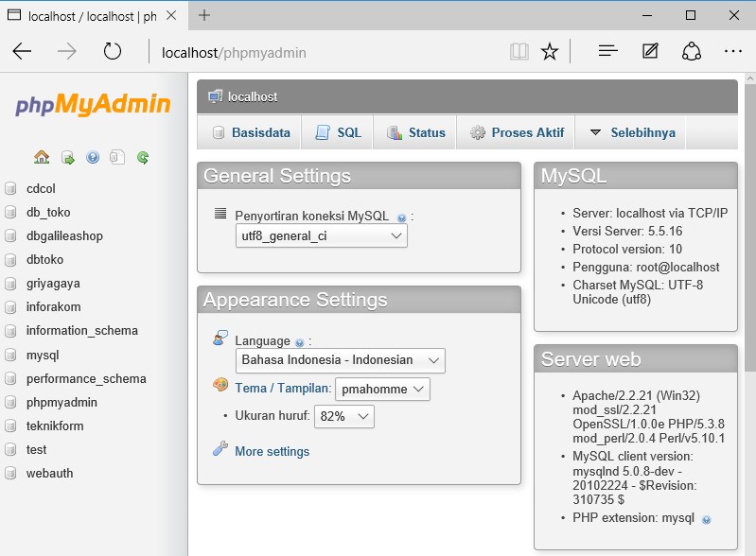Go back with browser back arrow
Image resolution: width=756 pixels, height=556 pixels.
(22, 51)
